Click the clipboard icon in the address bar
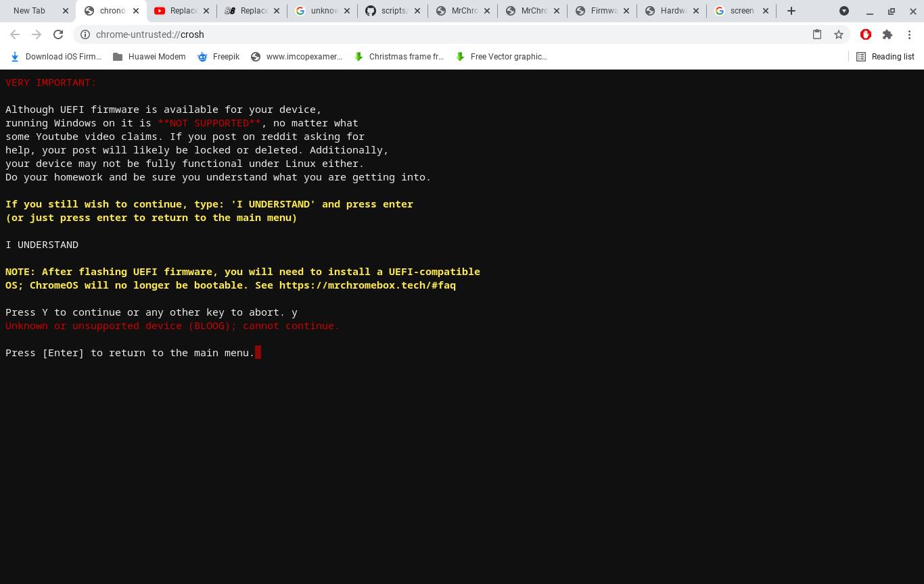Image resolution: width=924 pixels, height=584 pixels. 817,34
